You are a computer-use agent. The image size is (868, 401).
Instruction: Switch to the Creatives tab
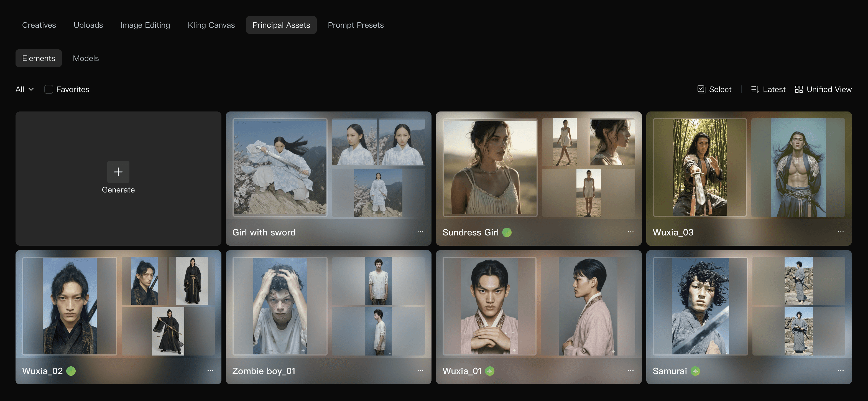[39, 25]
